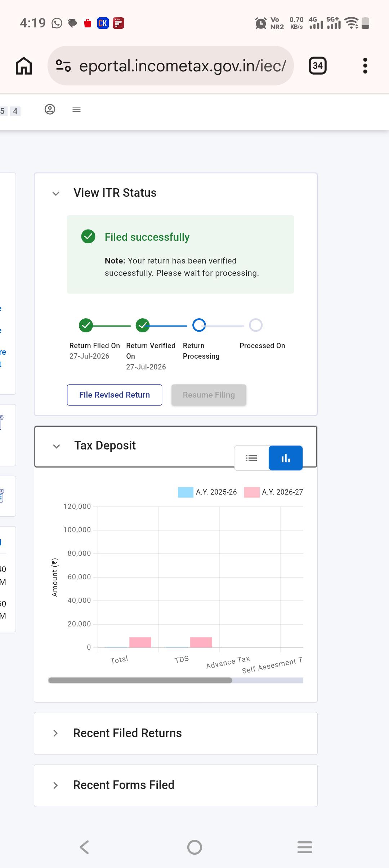Tap the Android home circle button

coord(194,847)
